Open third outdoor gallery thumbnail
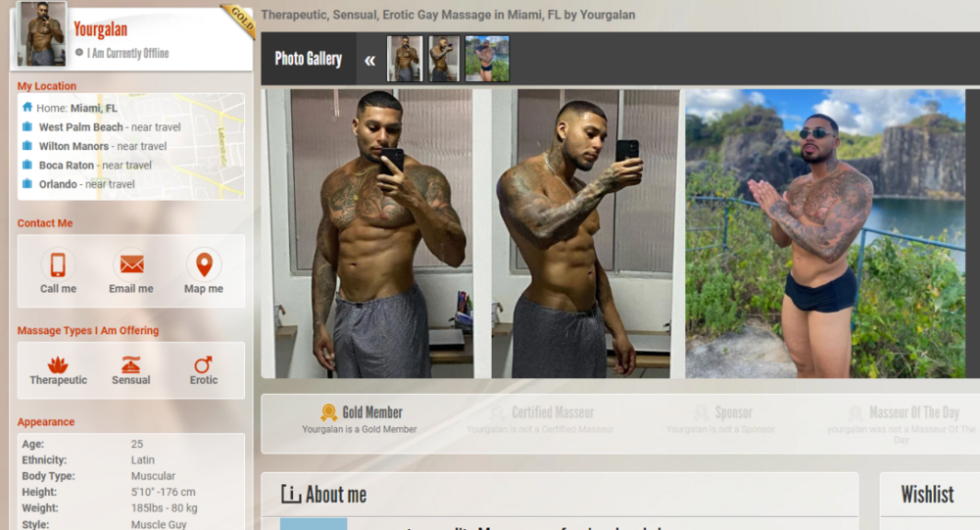 point(487,59)
